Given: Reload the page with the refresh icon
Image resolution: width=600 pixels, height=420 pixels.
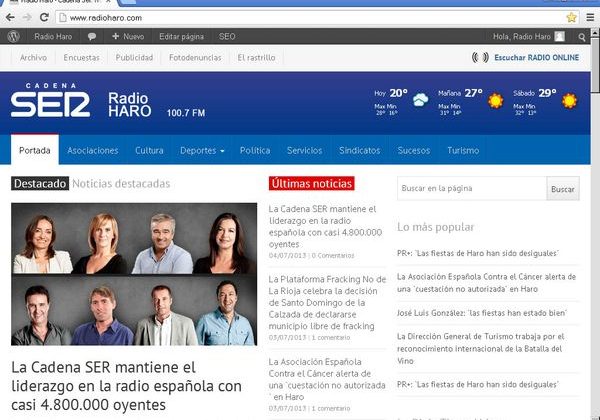Looking at the screenshot, I should (x=46, y=18).
